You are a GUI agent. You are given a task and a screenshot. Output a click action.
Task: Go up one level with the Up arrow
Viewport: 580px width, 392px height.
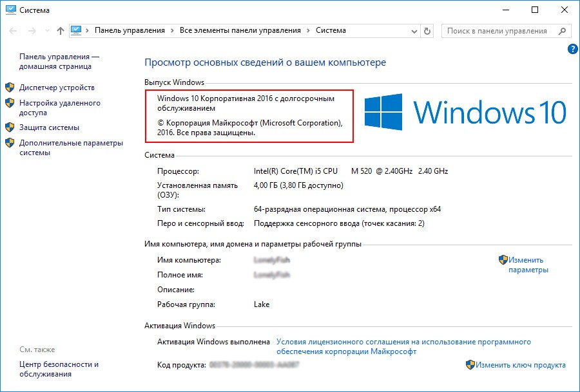[x=61, y=31]
